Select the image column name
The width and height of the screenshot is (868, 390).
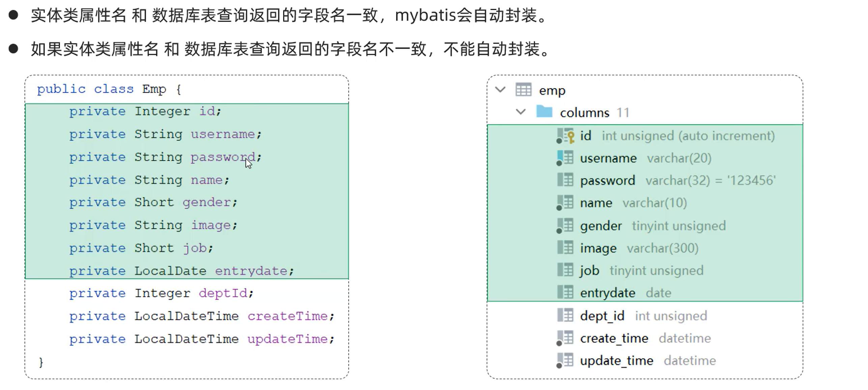pos(598,248)
